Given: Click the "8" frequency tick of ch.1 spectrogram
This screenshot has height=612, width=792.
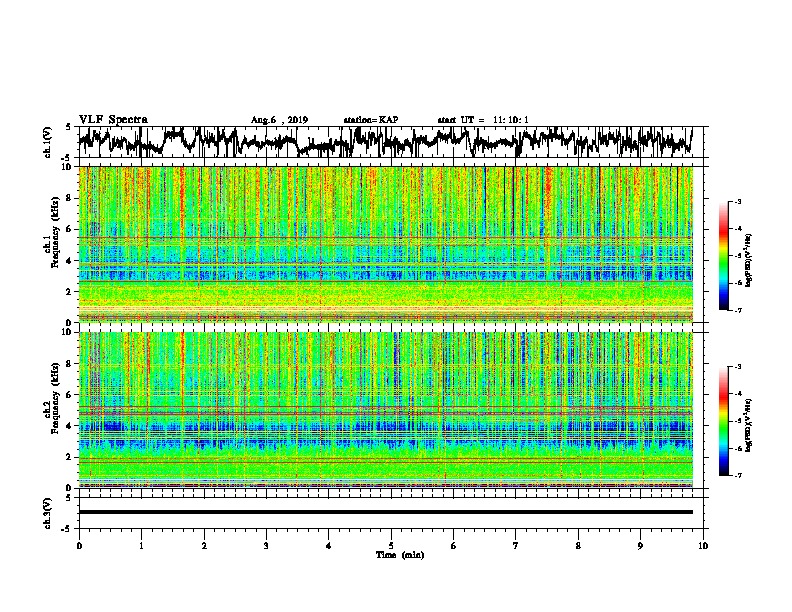Looking at the screenshot, I should click(x=71, y=198).
